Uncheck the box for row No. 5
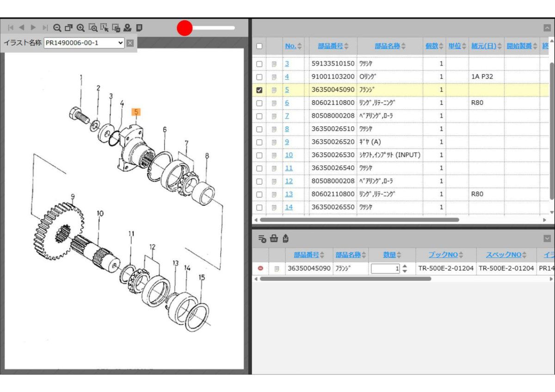This screenshot has height=392, width=555. [x=259, y=90]
